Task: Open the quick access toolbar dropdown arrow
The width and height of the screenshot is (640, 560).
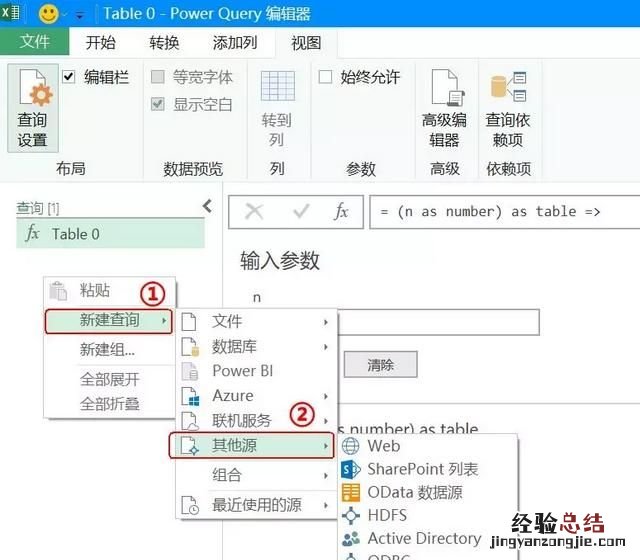Action: 80,16
